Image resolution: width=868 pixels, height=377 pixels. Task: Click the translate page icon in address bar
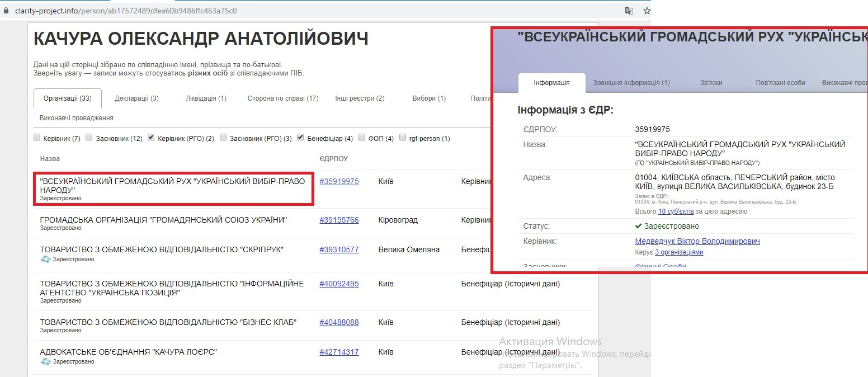[x=629, y=11]
